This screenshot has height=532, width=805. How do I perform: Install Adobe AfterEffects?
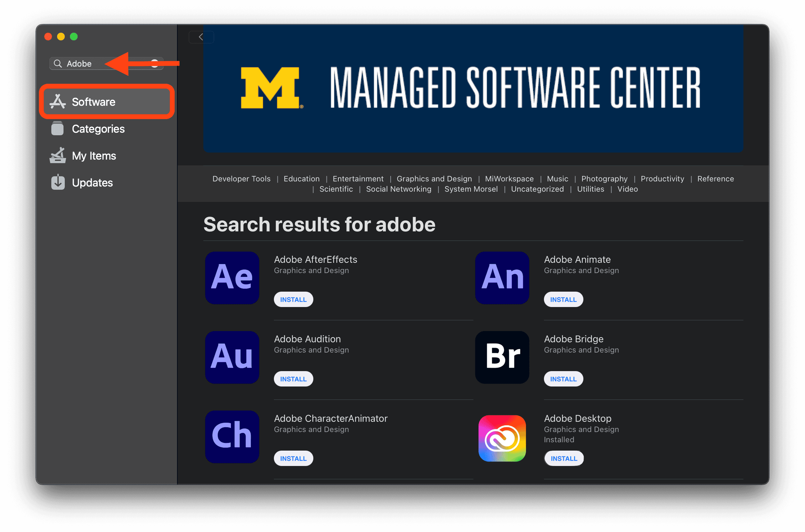pyautogui.click(x=293, y=299)
